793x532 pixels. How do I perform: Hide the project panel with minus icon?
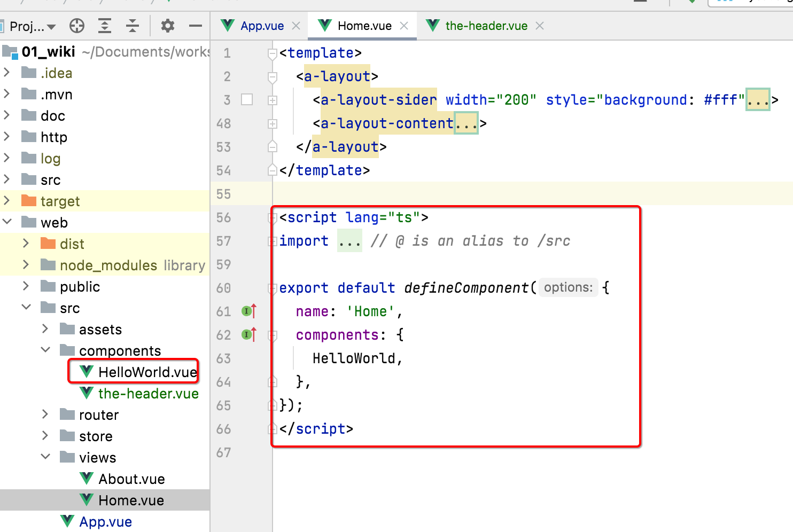click(x=196, y=26)
